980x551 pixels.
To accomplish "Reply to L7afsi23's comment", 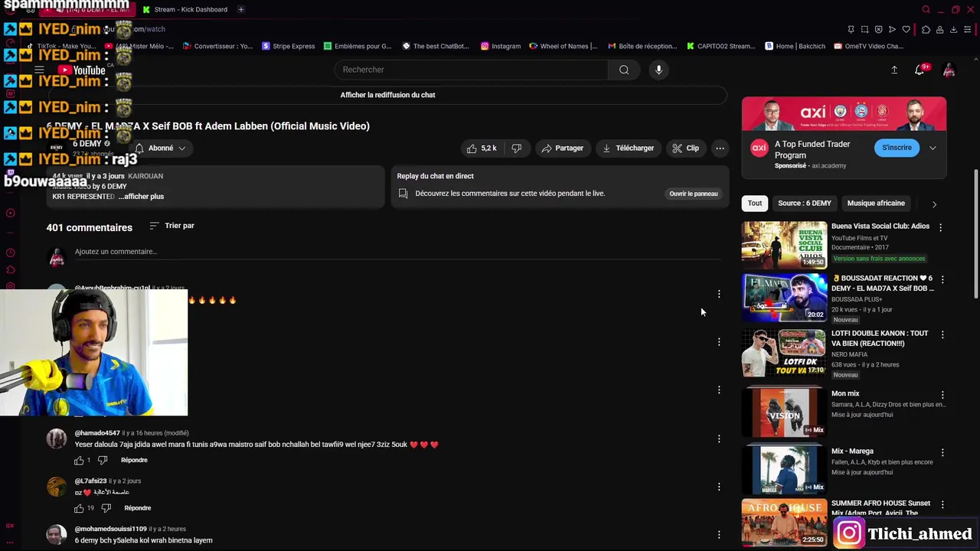I will pyautogui.click(x=138, y=508).
